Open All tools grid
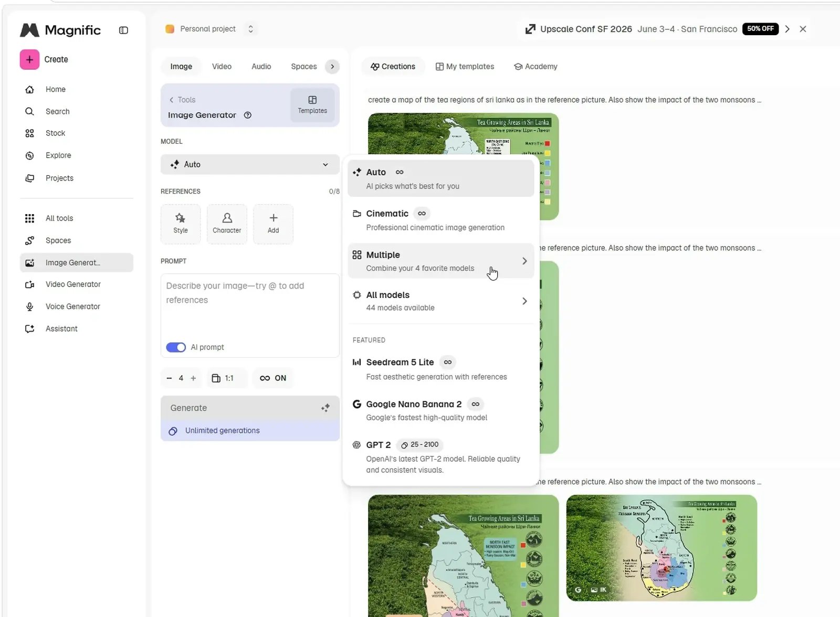The width and height of the screenshot is (840, 617). 59,218
